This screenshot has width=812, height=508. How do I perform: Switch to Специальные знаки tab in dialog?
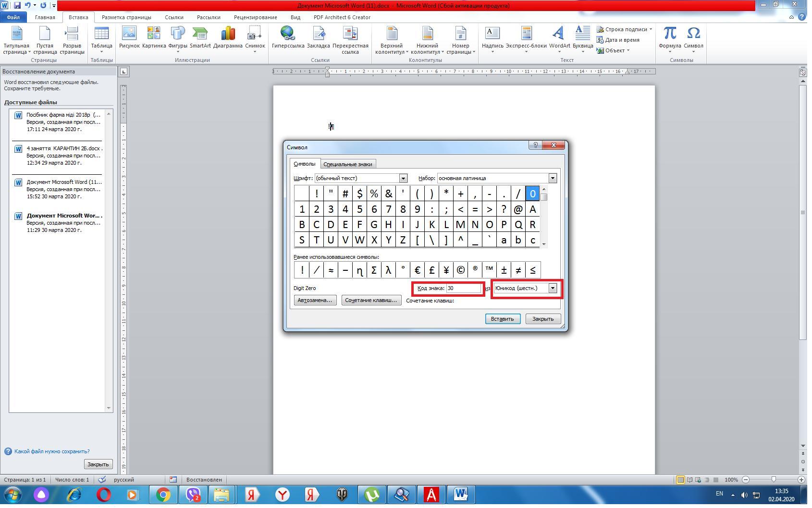[348, 164]
